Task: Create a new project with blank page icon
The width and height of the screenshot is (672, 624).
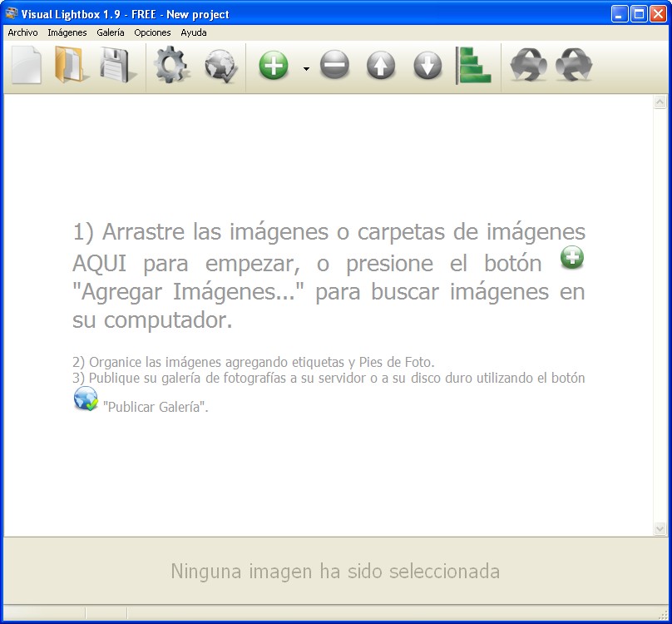Action: click(27, 66)
